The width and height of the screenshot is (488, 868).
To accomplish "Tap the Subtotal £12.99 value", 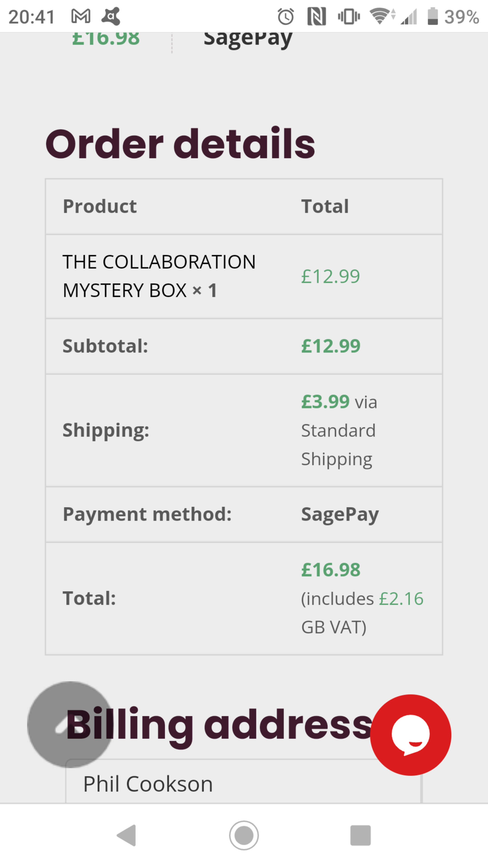I will 331,346.
